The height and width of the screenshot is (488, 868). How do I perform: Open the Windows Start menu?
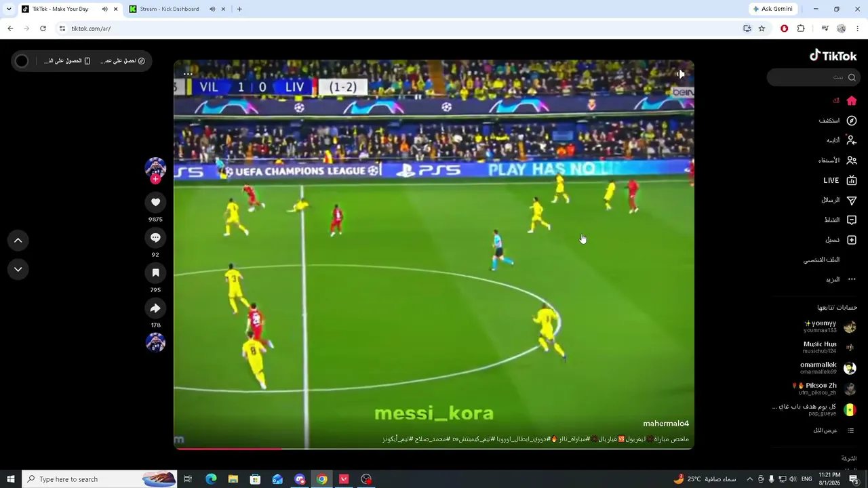pos(10,479)
